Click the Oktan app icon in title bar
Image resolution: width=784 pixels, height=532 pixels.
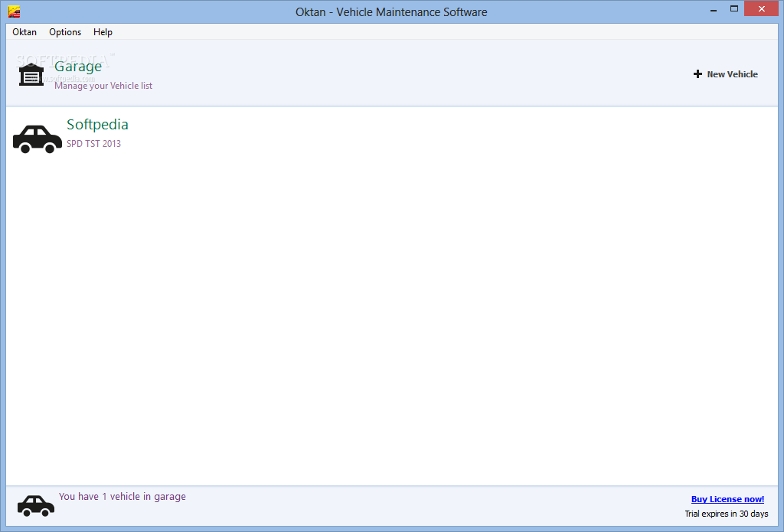pos(14,11)
